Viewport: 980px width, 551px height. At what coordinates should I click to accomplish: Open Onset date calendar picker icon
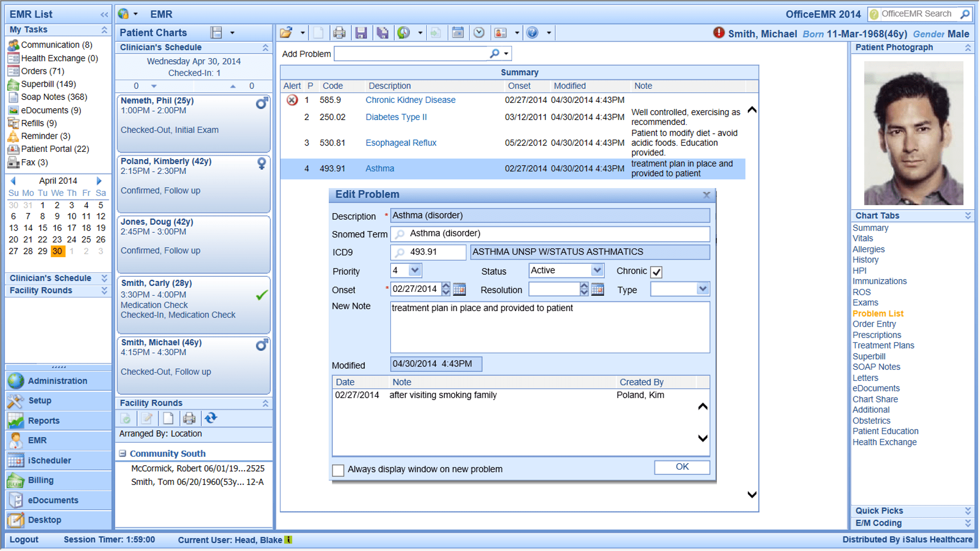[459, 289]
